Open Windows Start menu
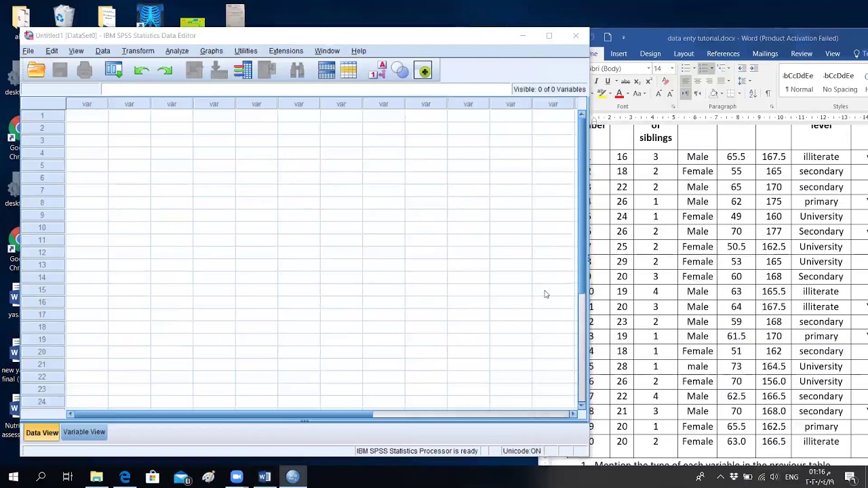The height and width of the screenshot is (488, 868). (x=13, y=477)
